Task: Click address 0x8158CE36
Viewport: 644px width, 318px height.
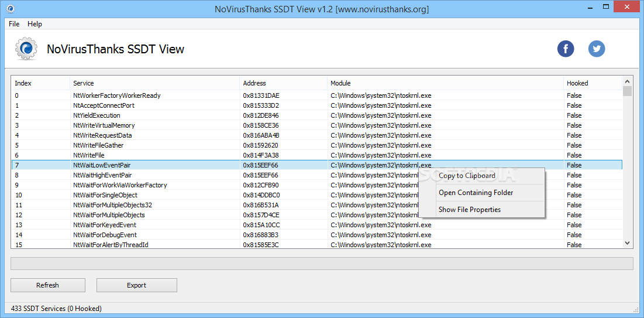Action: pos(261,125)
